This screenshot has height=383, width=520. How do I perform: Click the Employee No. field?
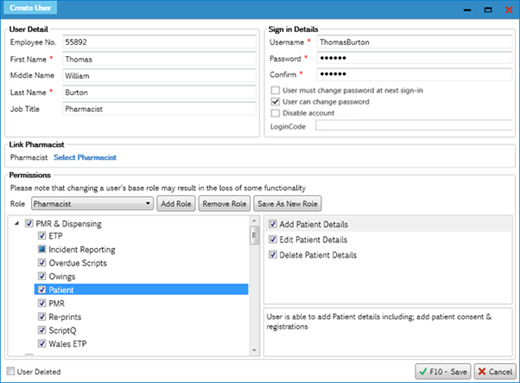click(159, 42)
